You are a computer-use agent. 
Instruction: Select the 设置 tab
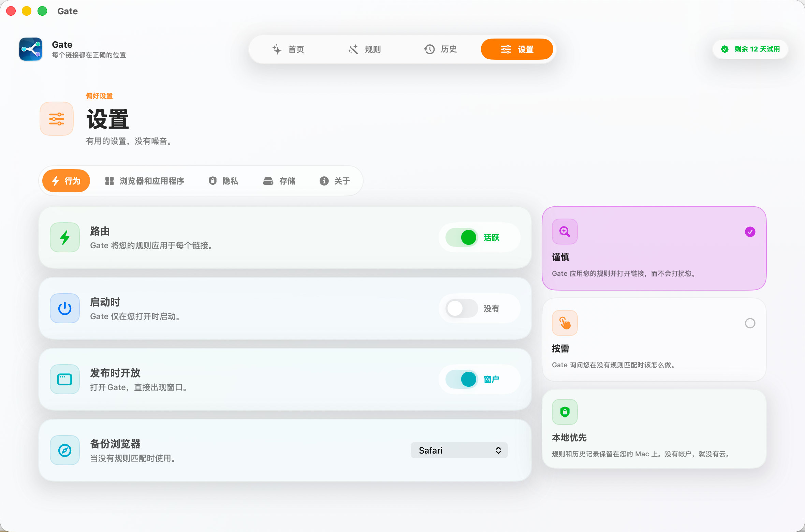(517, 49)
